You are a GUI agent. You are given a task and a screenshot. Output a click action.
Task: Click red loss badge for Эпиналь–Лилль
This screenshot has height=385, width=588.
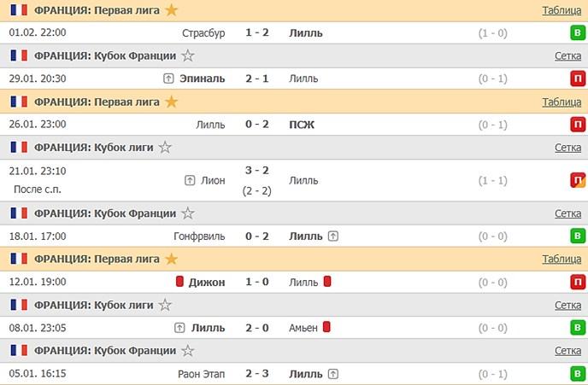click(578, 79)
